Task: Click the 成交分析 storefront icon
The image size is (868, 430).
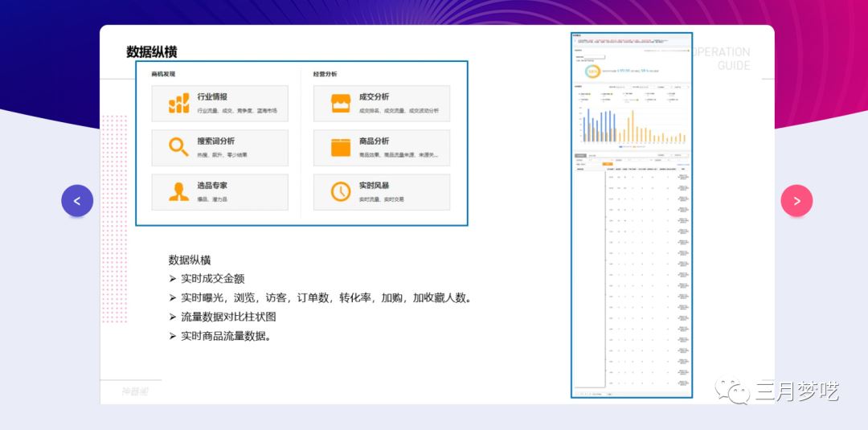Action: (x=341, y=103)
